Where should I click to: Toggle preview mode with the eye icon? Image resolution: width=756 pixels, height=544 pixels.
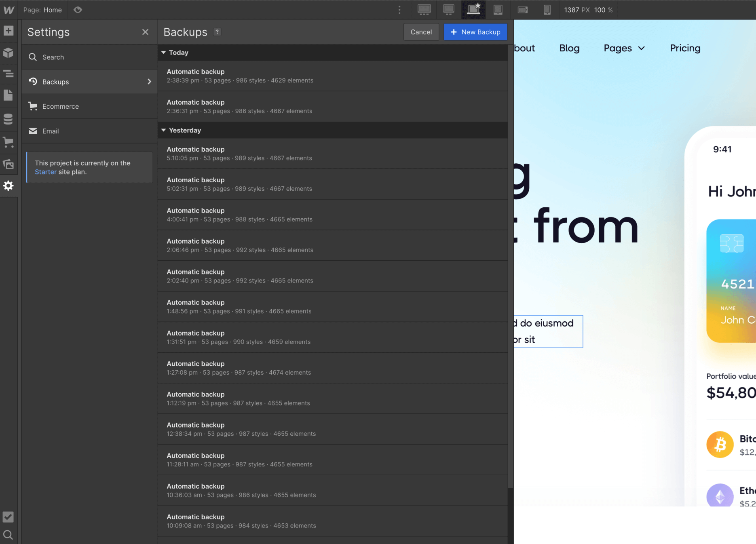(x=78, y=10)
